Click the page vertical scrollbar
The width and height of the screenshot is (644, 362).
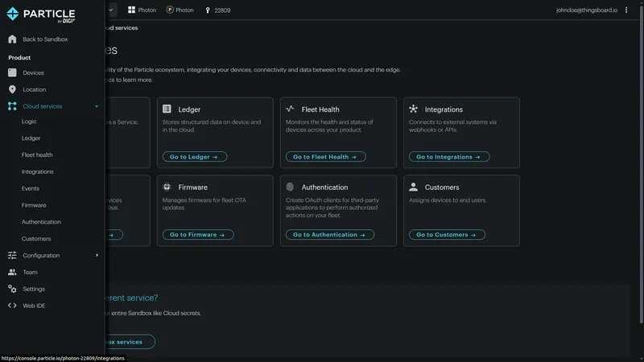(641, 164)
